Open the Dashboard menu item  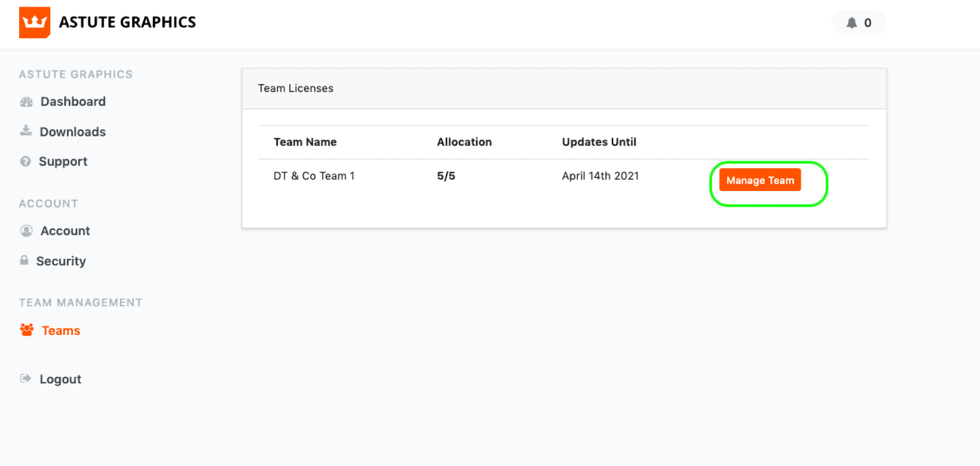click(x=72, y=102)
